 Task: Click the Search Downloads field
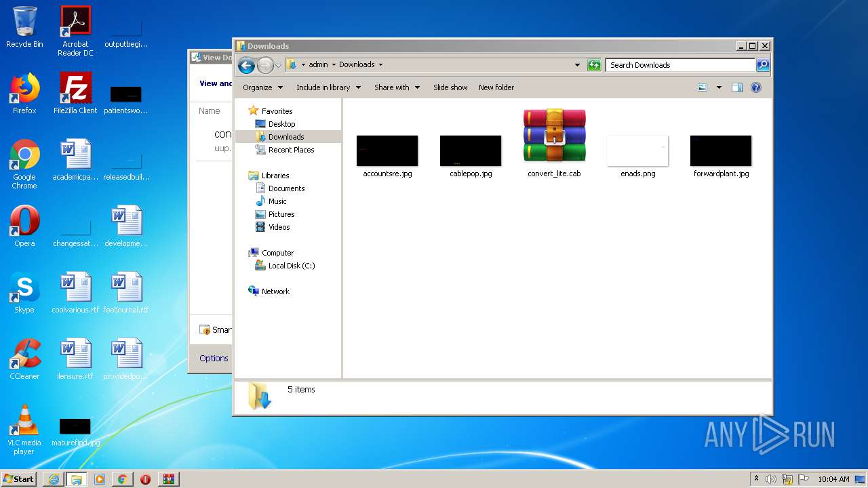tap(680, 65)
